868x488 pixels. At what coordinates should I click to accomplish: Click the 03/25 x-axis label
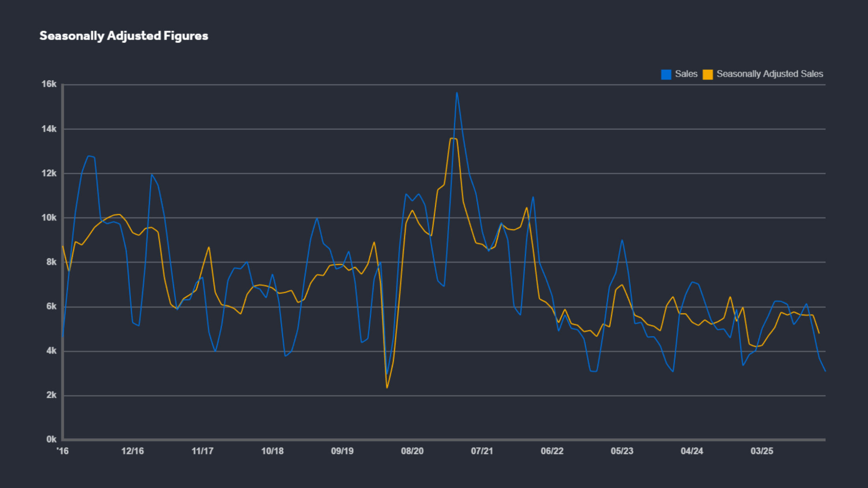pyautogui.click(x=762, y=451)
